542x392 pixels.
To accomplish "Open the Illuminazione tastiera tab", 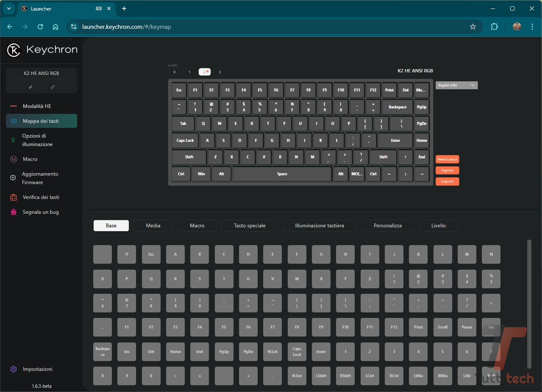I will [x=320, y=226].
